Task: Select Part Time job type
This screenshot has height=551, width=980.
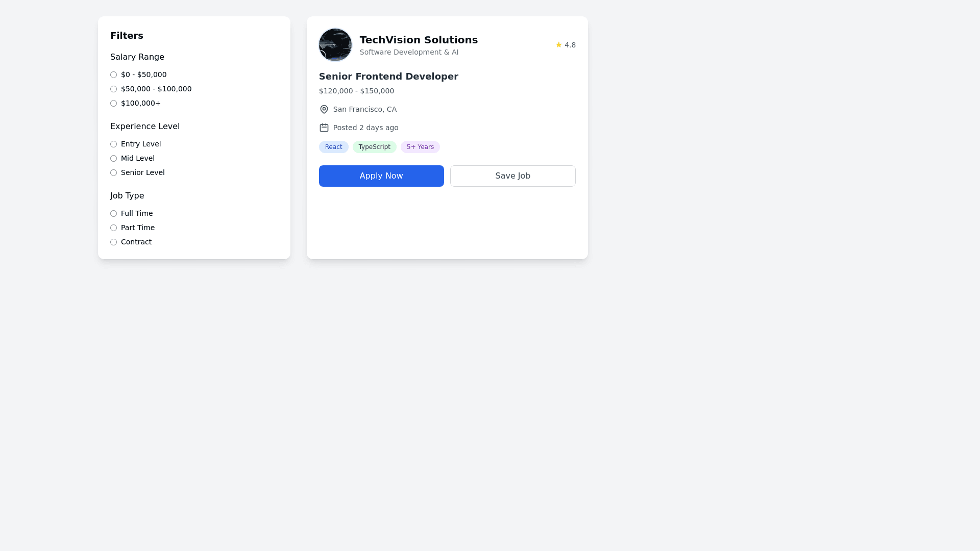Action: pyautogui.click(x=113, y=228)
